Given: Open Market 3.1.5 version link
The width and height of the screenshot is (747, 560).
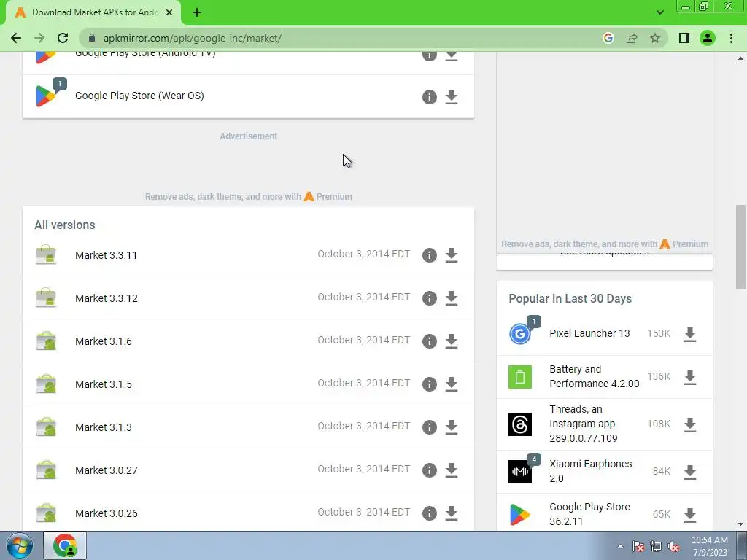Looking at the screenshot, I should point(104,384).
